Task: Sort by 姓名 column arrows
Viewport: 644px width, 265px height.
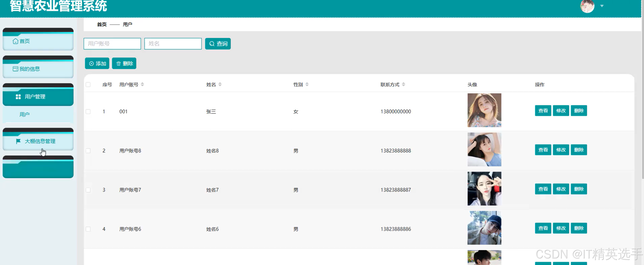Action: pyautogui.click(x=220, y=85)
